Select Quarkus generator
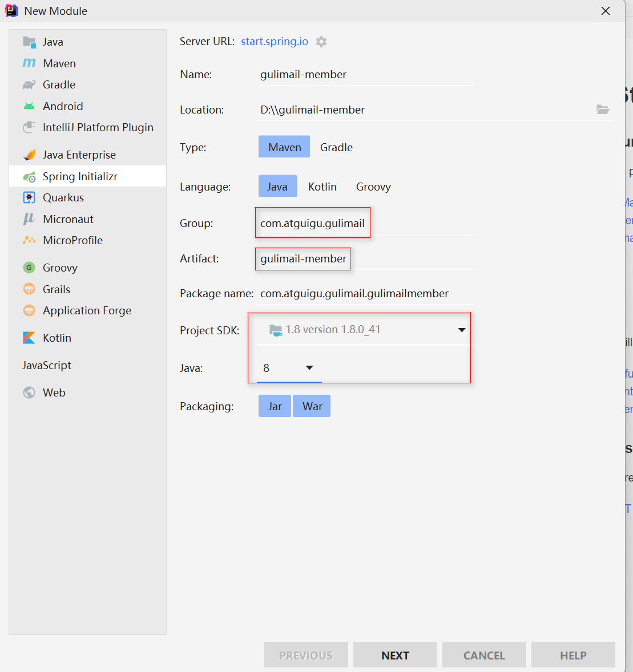This screenshot has width=633, height=672. click(87, 197)
